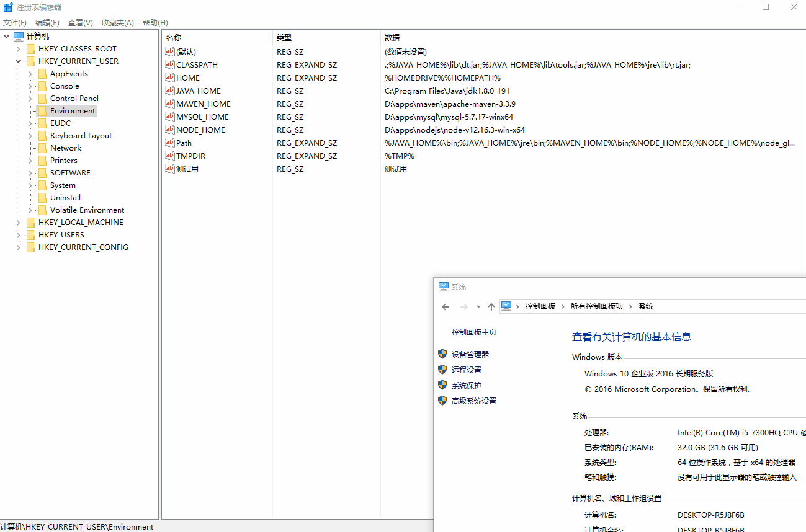Click the string value icon beside NODE_HOME

coord(170,130)
